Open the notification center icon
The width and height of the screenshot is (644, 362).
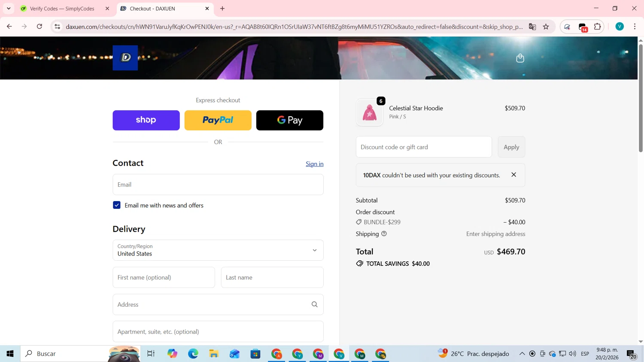click(632, 354)
